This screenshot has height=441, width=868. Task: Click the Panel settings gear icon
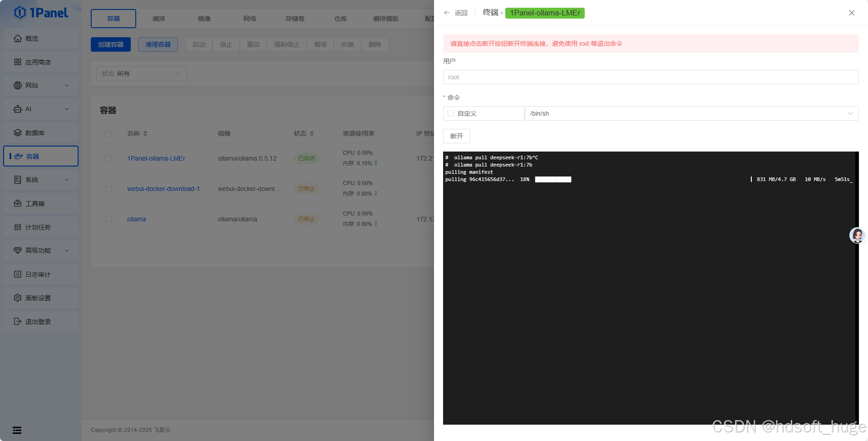pyautogui.click(x=18, y=298)
